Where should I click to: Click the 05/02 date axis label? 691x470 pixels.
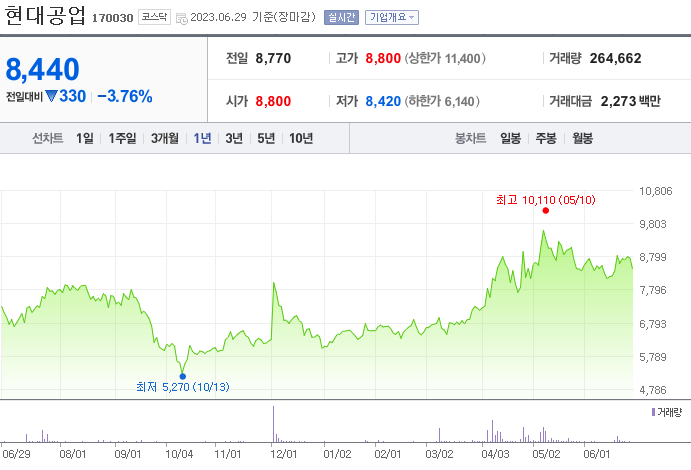pos(546,454)
